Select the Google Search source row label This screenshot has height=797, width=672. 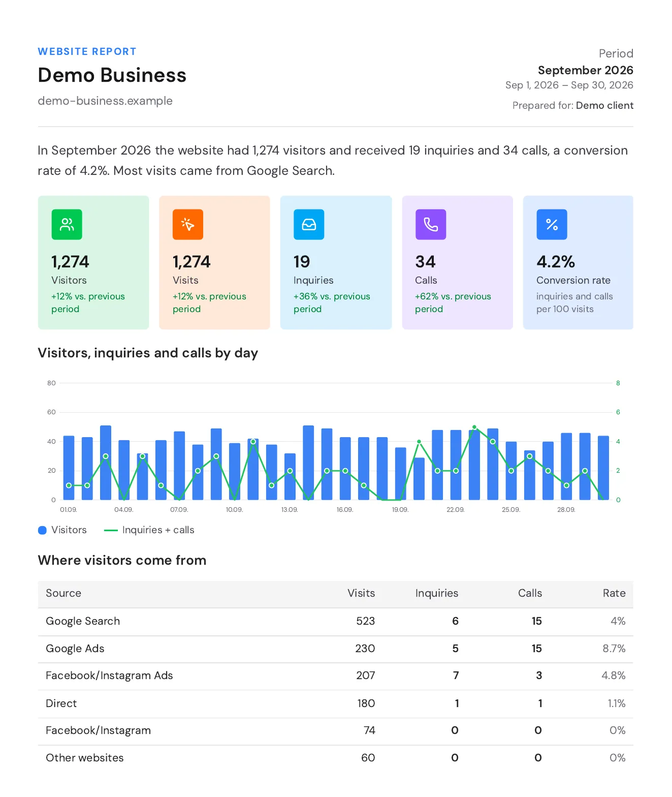pos(83,621)
